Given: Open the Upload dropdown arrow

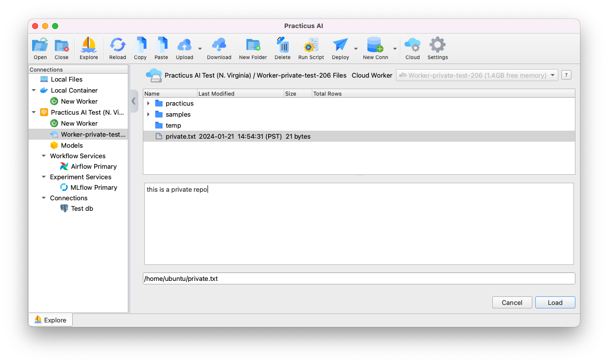Looking at the screenshot, I should click(x=200, y=49).
